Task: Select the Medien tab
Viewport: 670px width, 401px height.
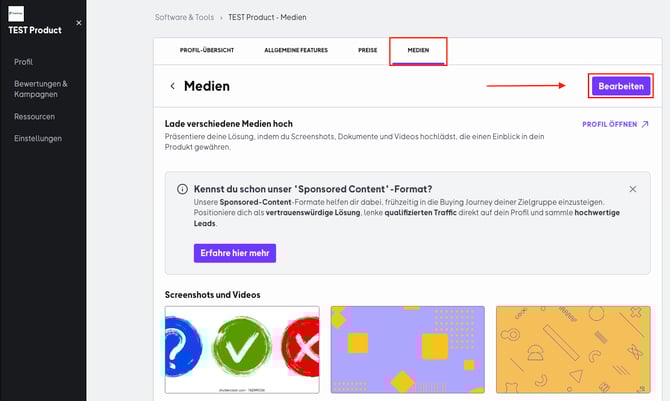Action: [418, 49]
